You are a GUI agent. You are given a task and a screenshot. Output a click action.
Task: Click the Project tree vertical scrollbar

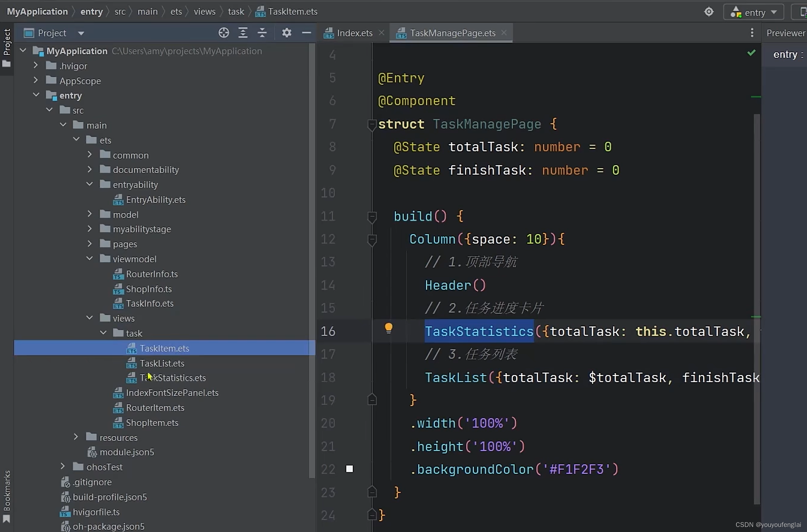point(312,262)
